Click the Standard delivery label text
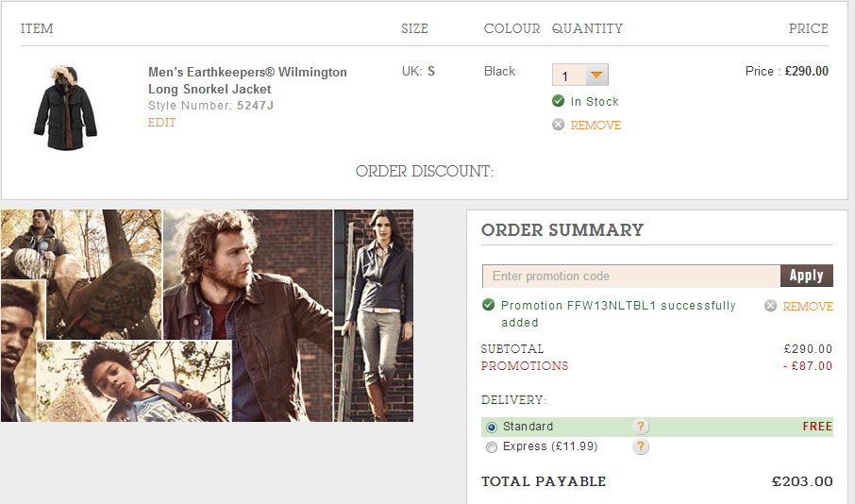This screenshot has width=855, height=504. pyautogui.click(x=528, y=427)
